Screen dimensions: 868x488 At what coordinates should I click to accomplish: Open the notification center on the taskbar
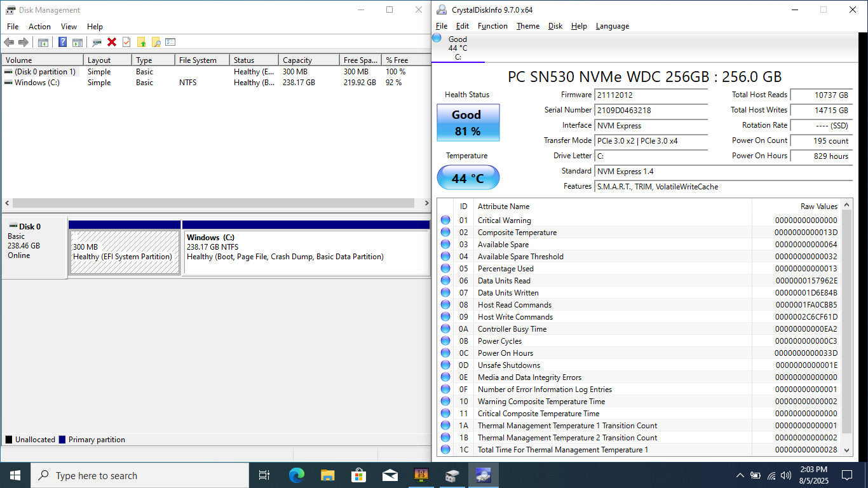[846, 475]
